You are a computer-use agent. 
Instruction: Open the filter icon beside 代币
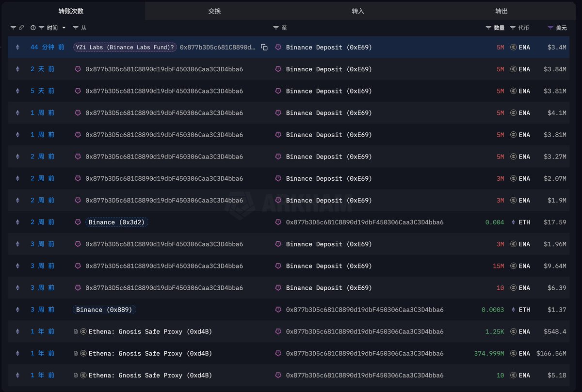(x=513, y=28)
